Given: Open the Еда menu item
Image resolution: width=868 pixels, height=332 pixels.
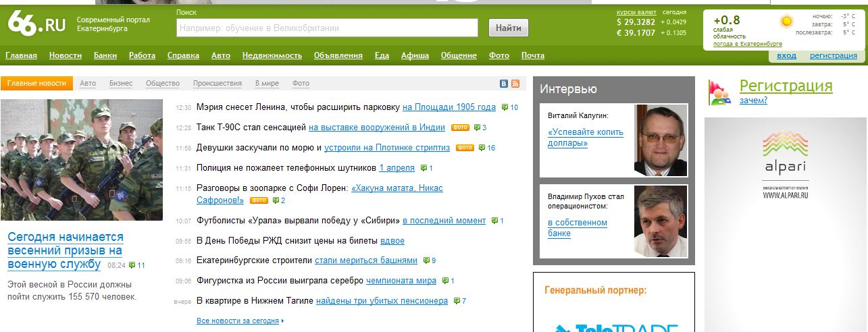Looking at the screenshot, I should [x=382, y=55].
